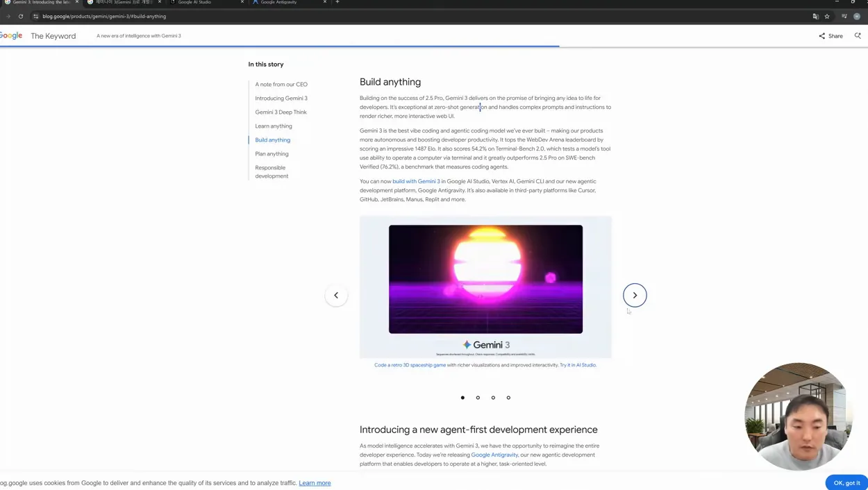The height and width of the screenshot is (490, 868).
Task: Click the translate page icon in address bar
Action: pos(815,16)
